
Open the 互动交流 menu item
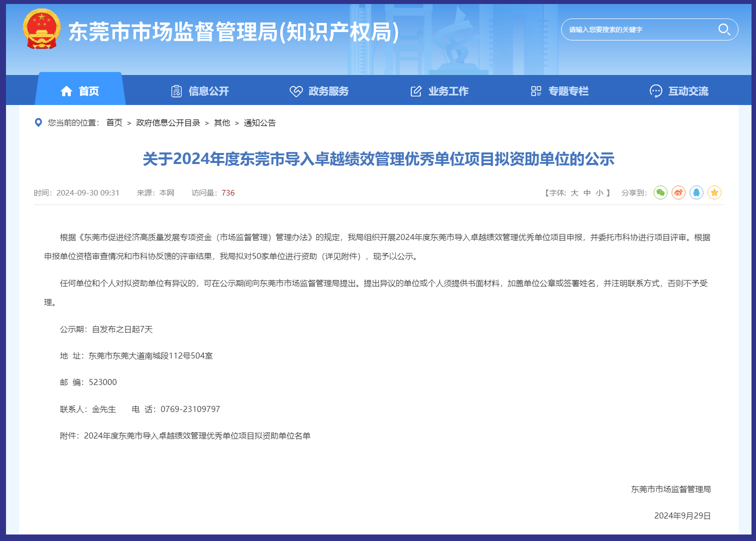[679, 91]
